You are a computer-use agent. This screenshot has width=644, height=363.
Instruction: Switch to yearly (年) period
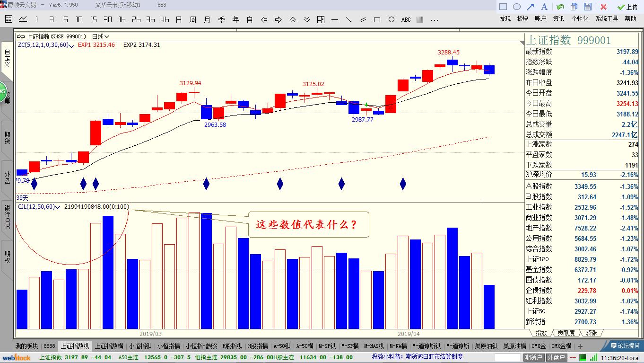tap(235, 19)
